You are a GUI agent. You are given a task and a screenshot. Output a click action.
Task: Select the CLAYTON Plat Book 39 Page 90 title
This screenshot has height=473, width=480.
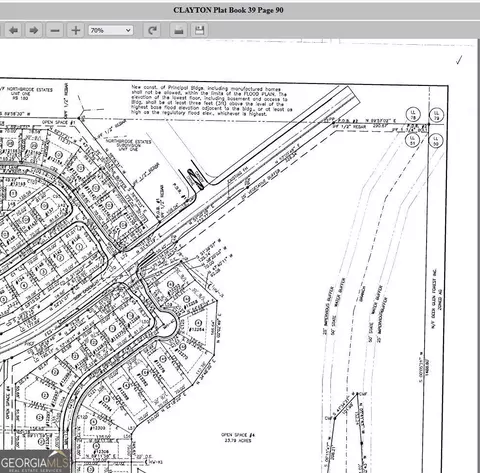228,10
